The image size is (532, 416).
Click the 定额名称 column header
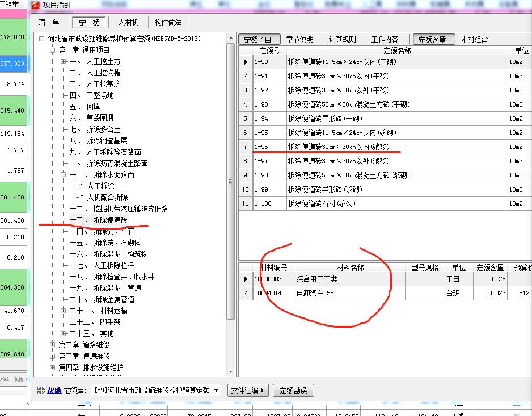click(397, 51)
